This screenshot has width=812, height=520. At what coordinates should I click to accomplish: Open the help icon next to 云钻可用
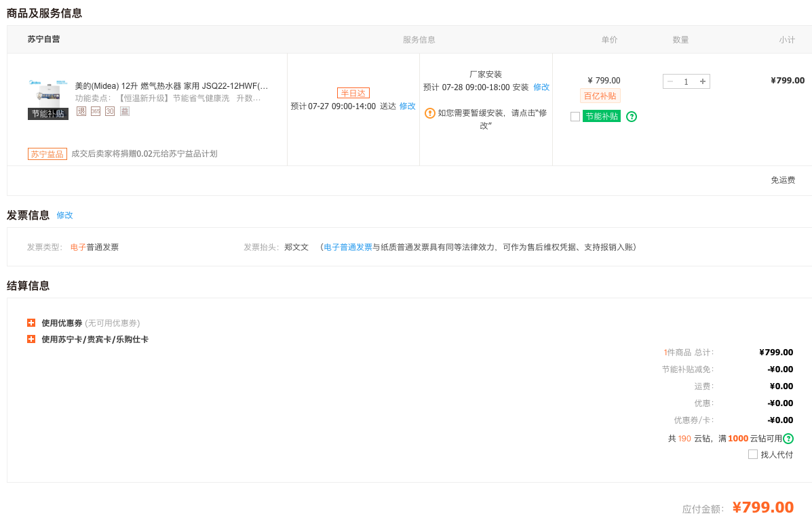tap(788, 439)
